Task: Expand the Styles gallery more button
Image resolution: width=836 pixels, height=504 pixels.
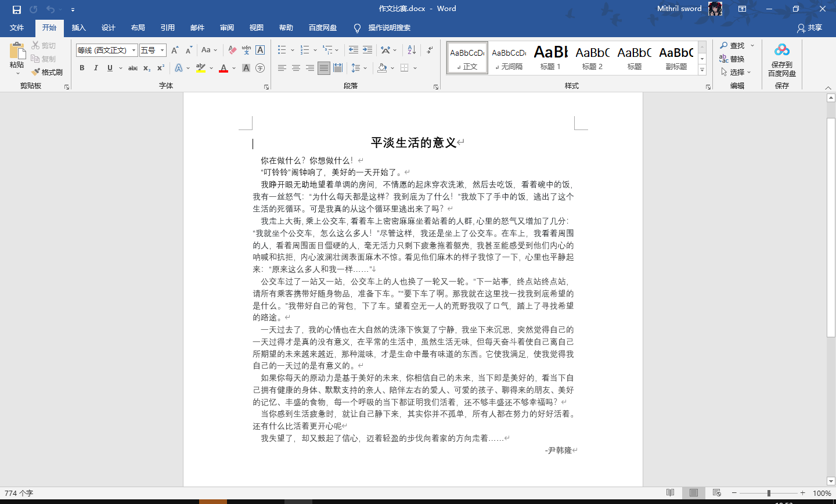Action: 702,70
